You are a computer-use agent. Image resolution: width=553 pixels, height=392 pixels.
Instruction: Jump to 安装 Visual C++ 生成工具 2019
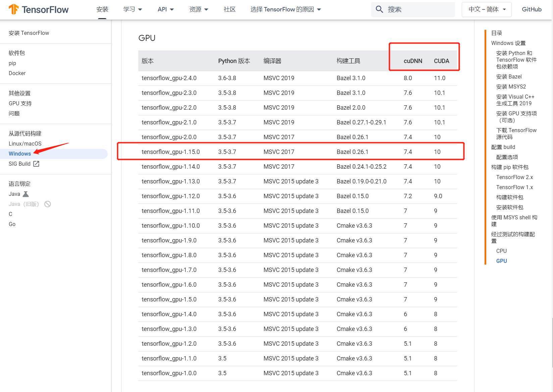click(515, 100)
